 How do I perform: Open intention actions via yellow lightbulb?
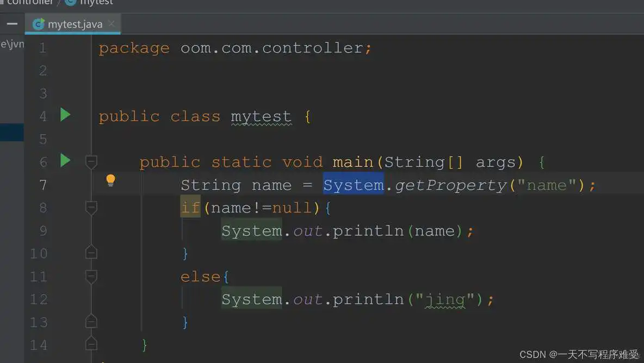coord(111,179)
